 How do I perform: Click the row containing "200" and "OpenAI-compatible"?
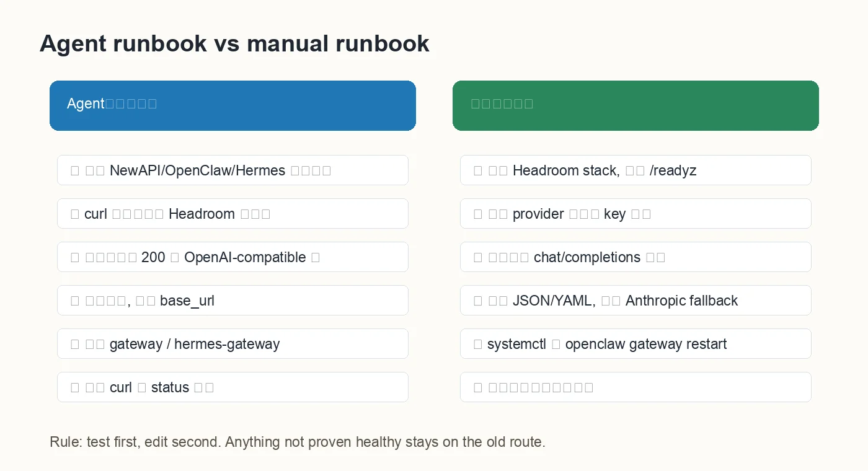tap(232, 257)
